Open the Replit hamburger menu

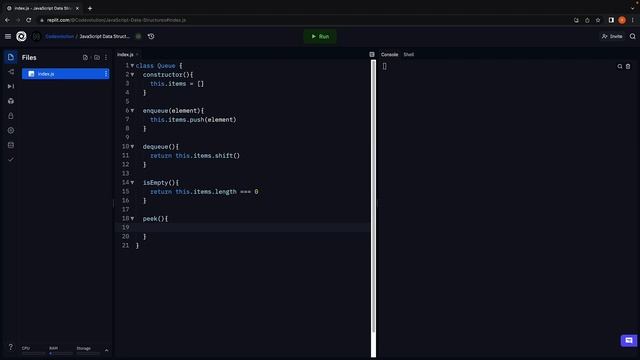8,36
